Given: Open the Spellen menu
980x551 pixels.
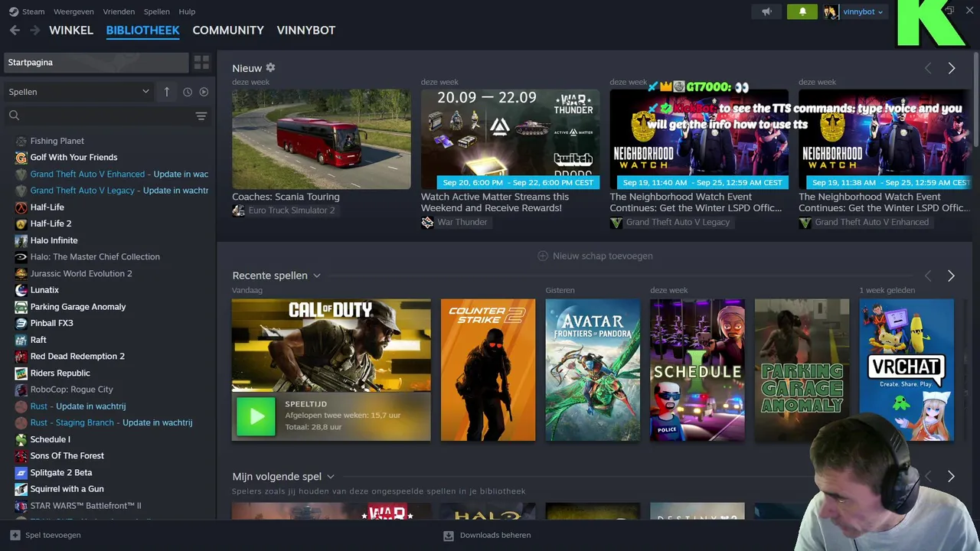Looking at the screenshot, I should tap(157, 11).
